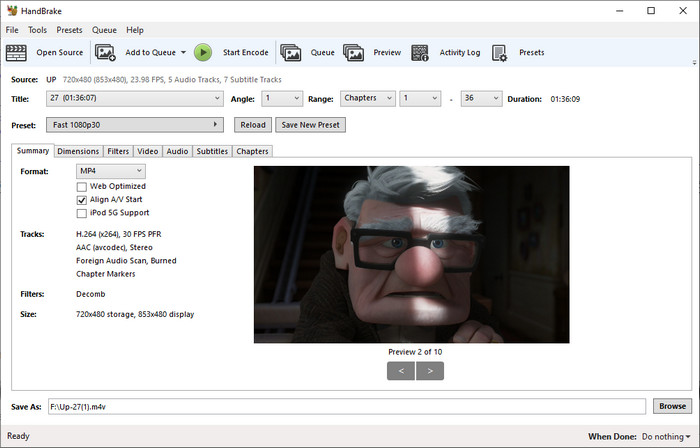This screenshot has width=700, height=448.
Task: Open the Format dropdown set to MP4
Action: coord(111,171)
